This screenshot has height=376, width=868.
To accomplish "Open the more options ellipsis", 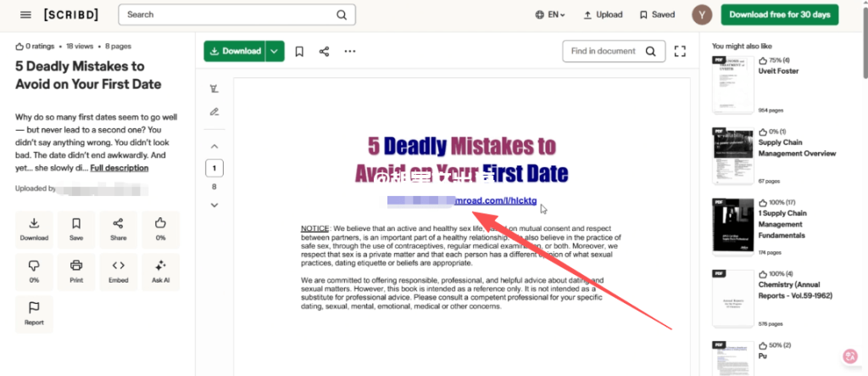I will click(x=350, y=51).
